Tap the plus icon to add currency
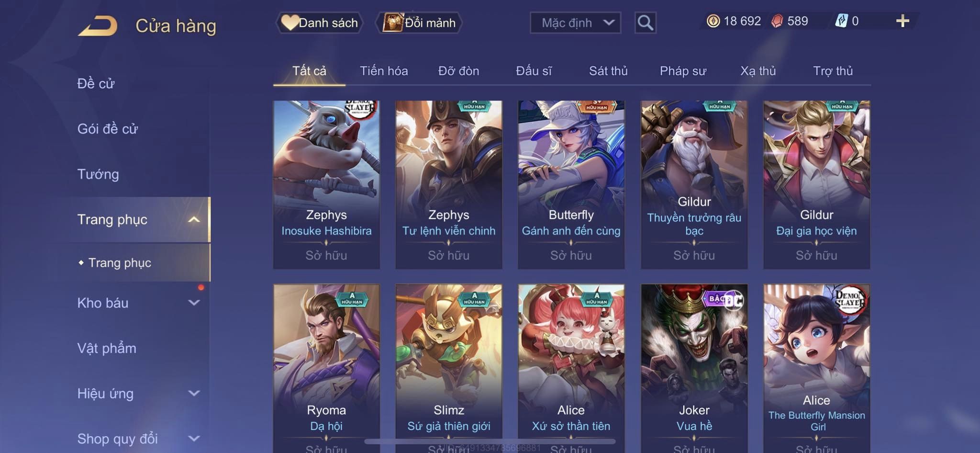980x453 pixels. [x=902, y=21]
